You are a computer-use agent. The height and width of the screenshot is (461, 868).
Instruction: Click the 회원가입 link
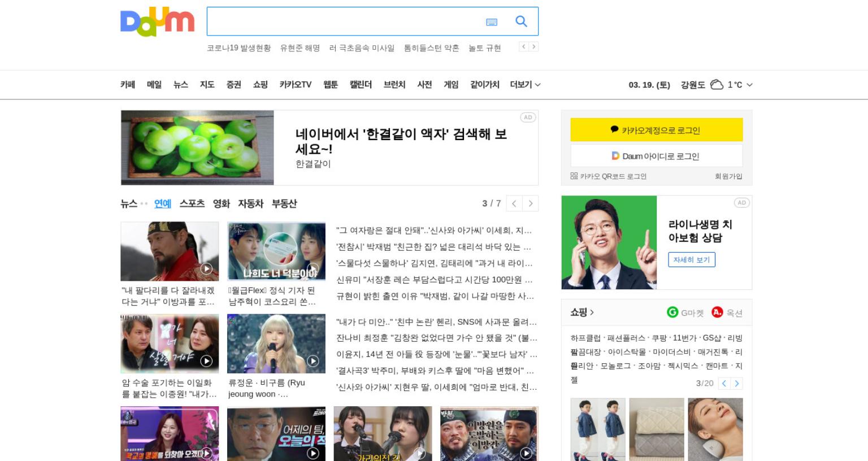coord(728,176)
